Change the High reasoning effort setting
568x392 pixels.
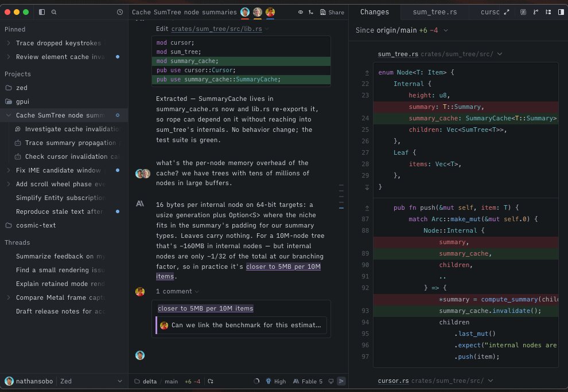[276, 381]
